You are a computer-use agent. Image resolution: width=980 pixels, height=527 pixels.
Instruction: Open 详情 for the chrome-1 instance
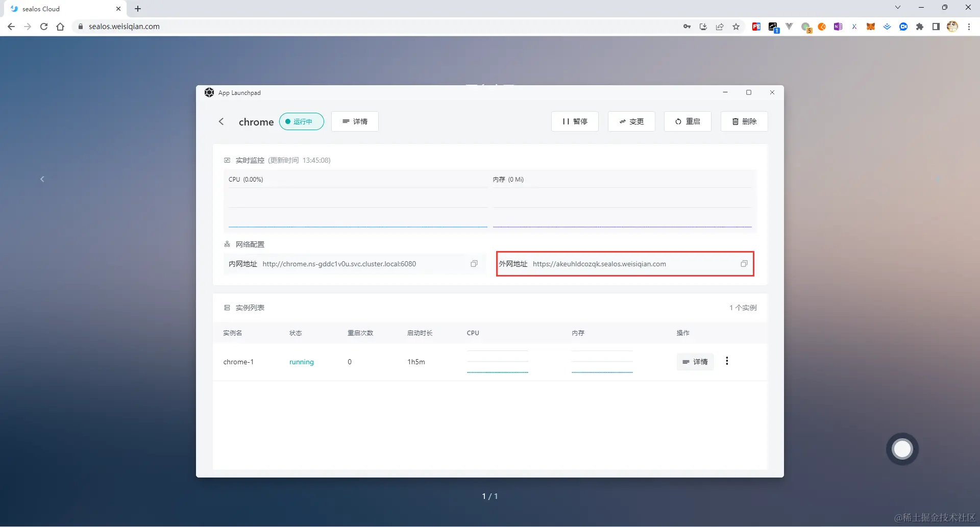click(x=695, y=362)
